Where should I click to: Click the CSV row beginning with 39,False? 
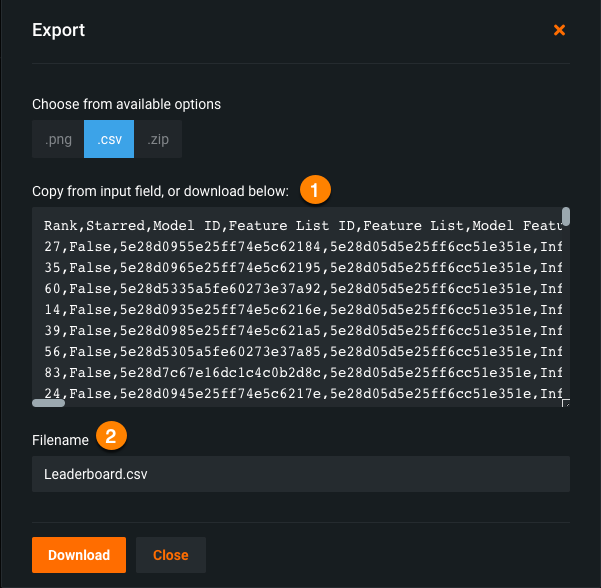[300, 331]
